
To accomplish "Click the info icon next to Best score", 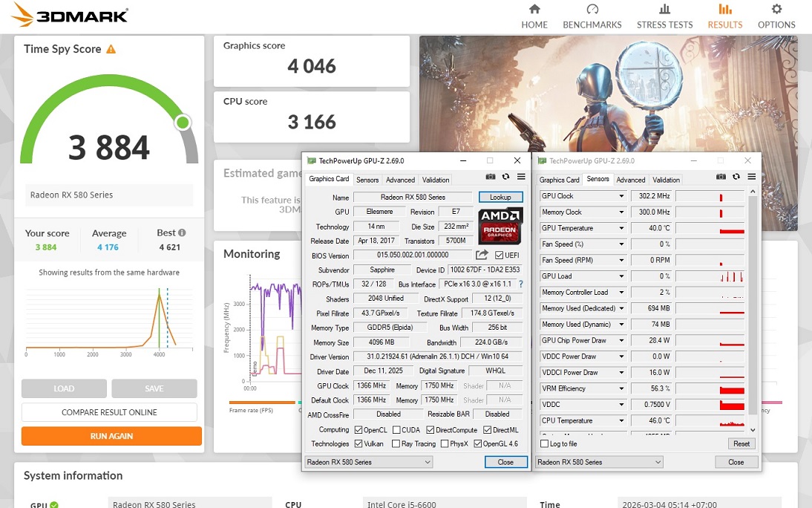I will click(x=182, y=232).
